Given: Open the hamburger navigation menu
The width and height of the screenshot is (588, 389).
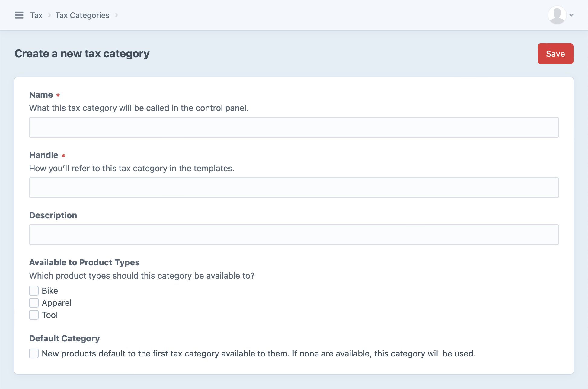Looking at the screenshot, I should pos(19,15).
